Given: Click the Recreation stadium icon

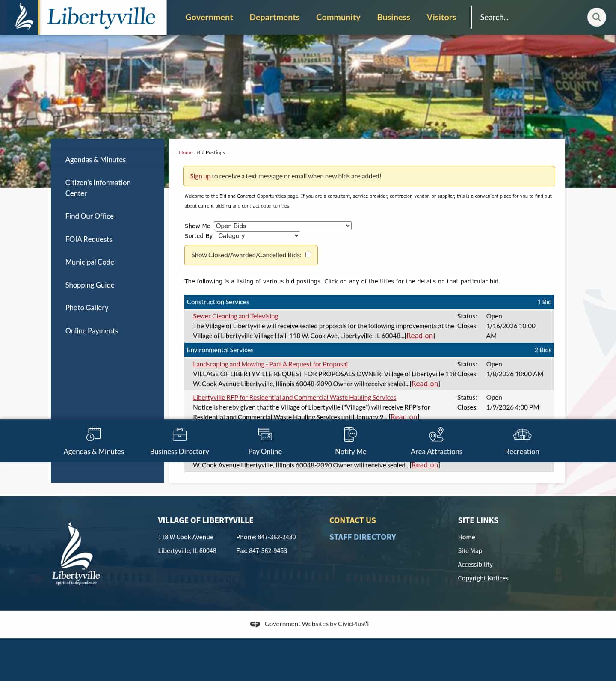Looking at the screenshot, I should click(522, 434).
